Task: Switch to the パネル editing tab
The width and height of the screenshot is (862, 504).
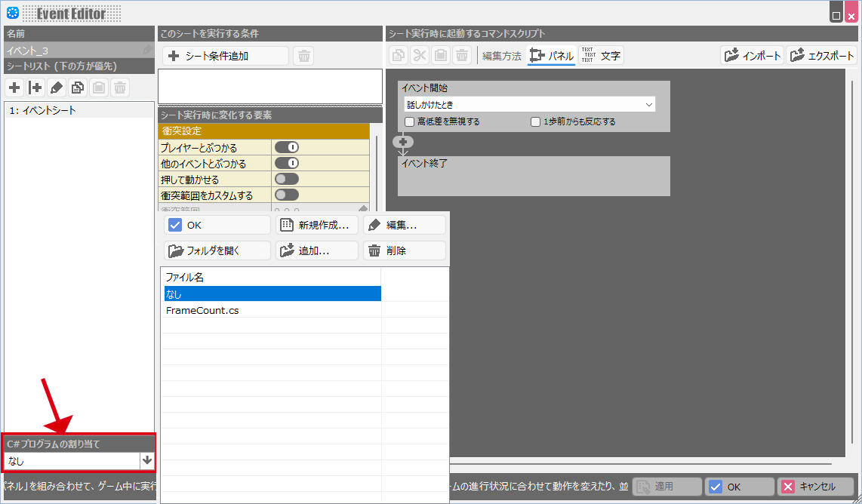Action: (552, 56)
